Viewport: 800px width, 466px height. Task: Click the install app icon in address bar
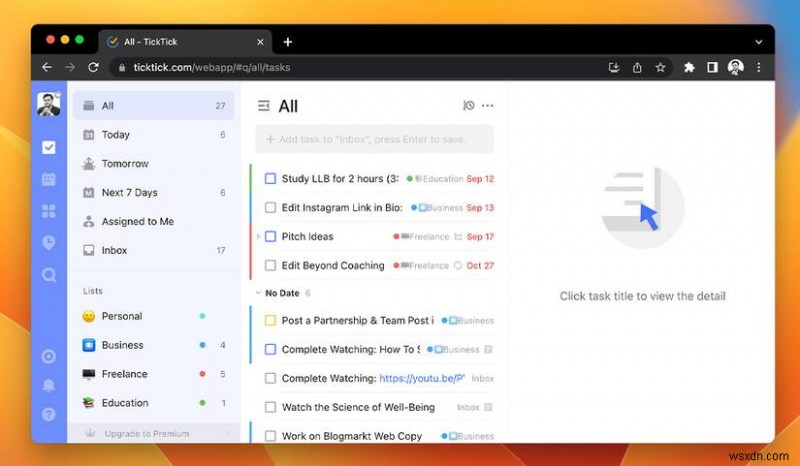coord(614,67)
